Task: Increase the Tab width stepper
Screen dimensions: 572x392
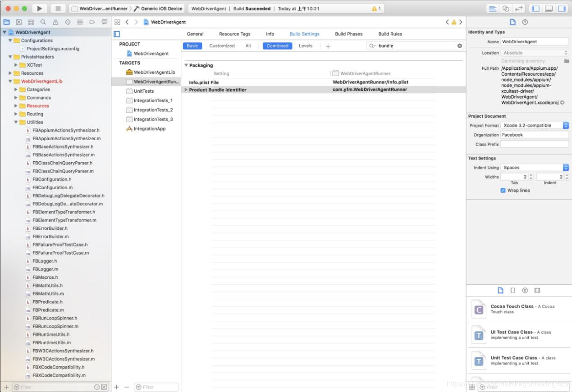Action: click(531, 175)
